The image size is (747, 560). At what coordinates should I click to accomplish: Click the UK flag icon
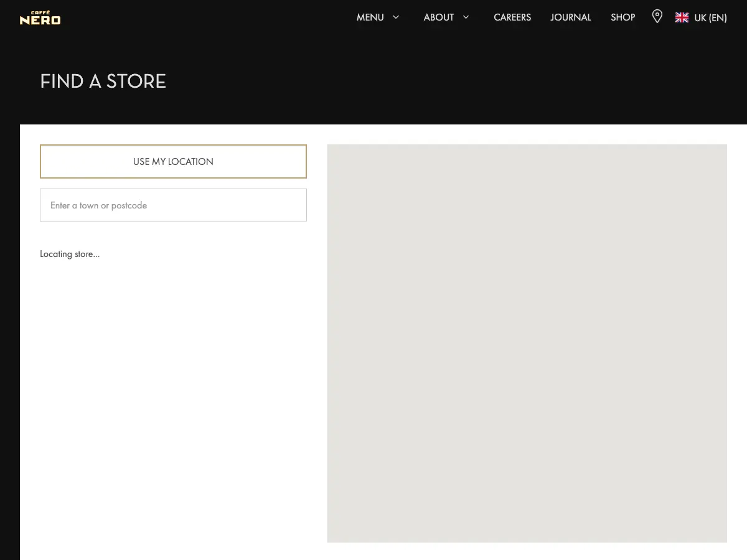[682, 17]
